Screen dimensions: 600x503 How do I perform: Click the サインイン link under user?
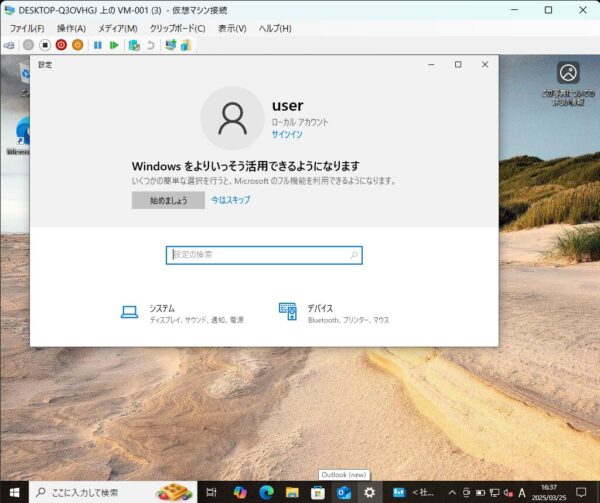tap(287, 134)
